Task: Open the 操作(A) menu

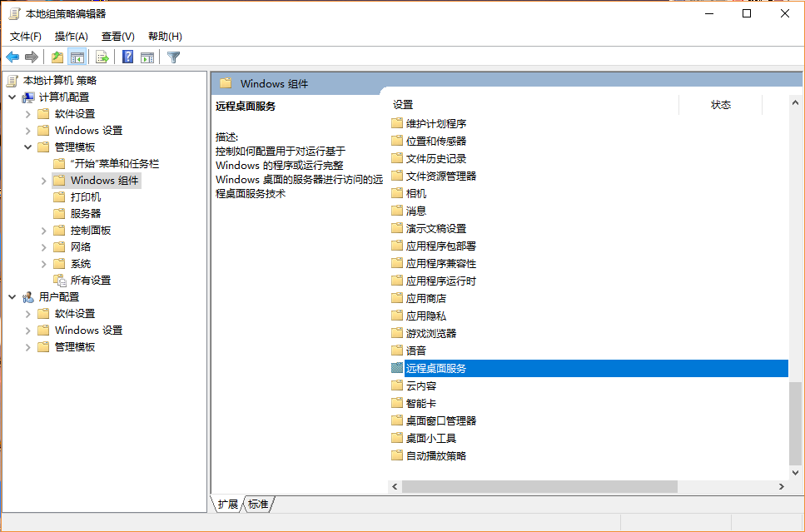Action: (72, 37)
